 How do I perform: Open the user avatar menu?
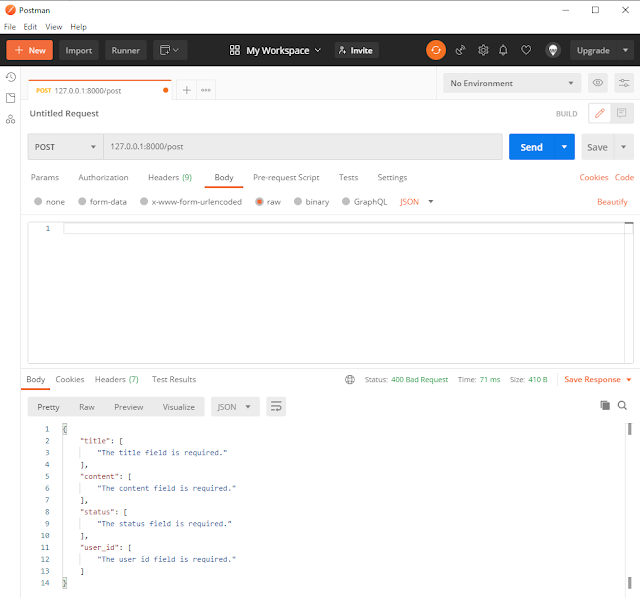(x=553, y=50)
